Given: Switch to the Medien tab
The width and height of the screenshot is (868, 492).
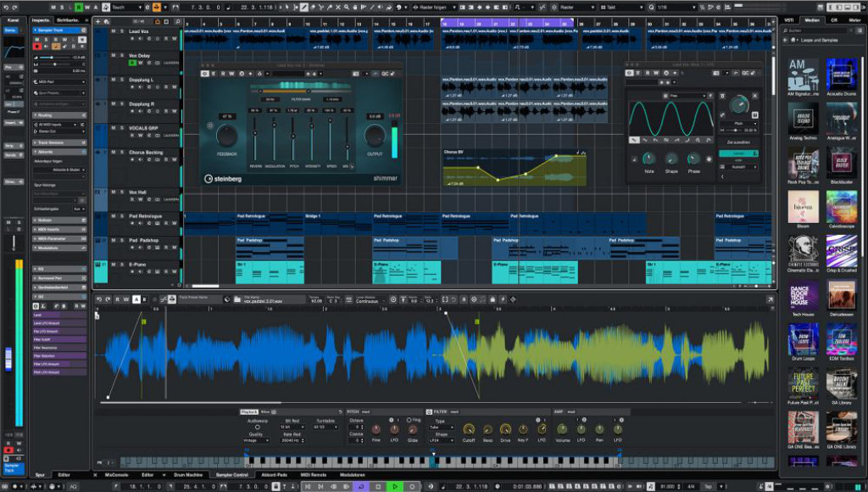Looking at the screenshot, I should tap(812, 20).
